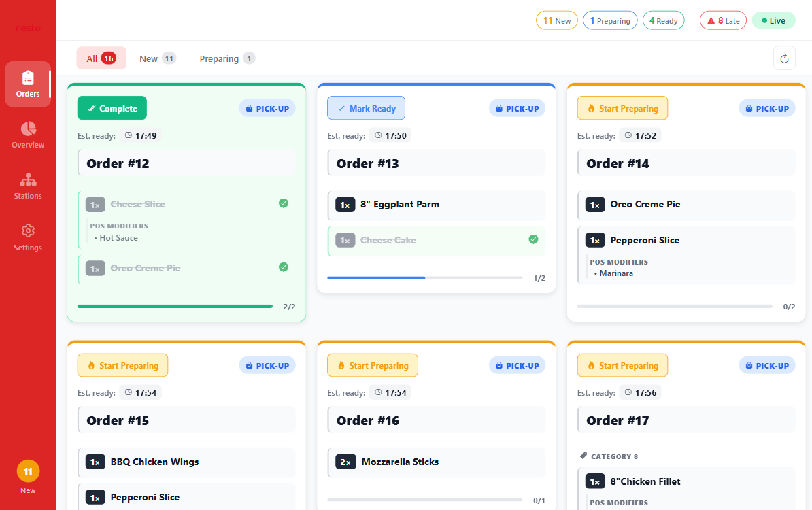Image resolution: width=812 pixels, height=510 pixels.
Task: Click the Order #14 progress bar
Action: coord(675,307)
